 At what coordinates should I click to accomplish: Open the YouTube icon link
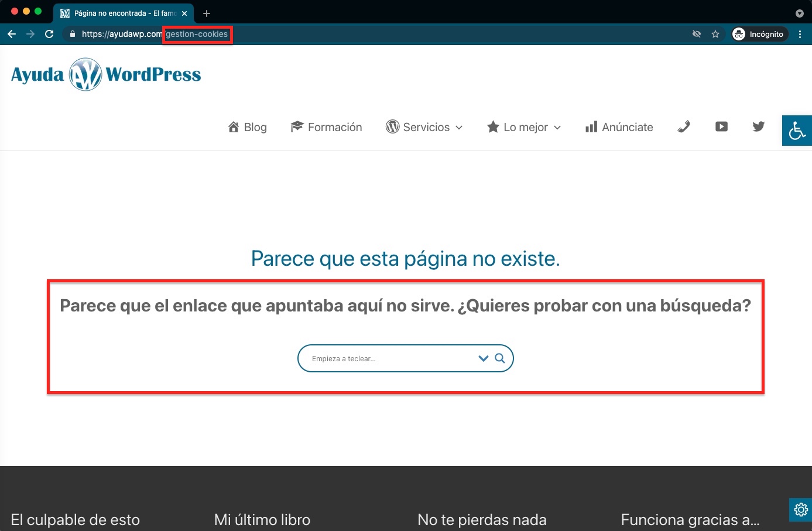point(721,127)
